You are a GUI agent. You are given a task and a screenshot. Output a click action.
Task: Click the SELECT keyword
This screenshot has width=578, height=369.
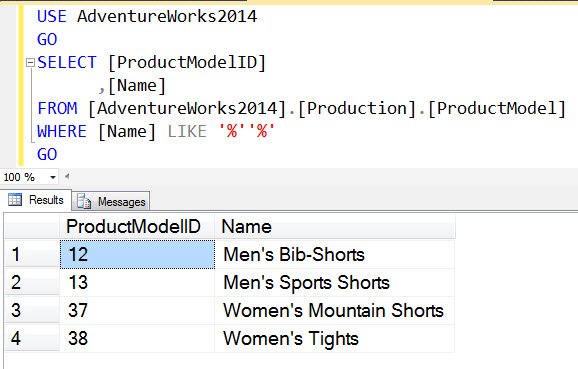pyautogui.click(x=67, y=62)
